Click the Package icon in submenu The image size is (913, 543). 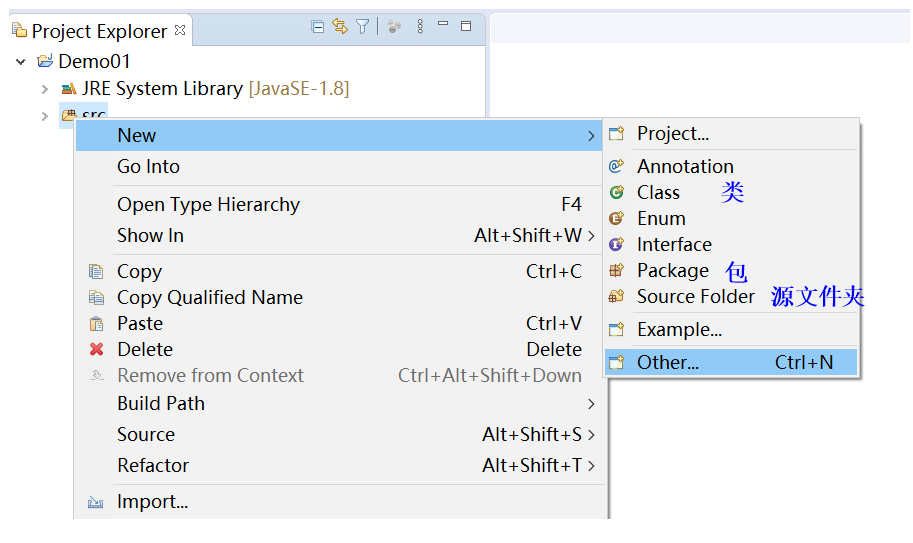coord(617,270)
